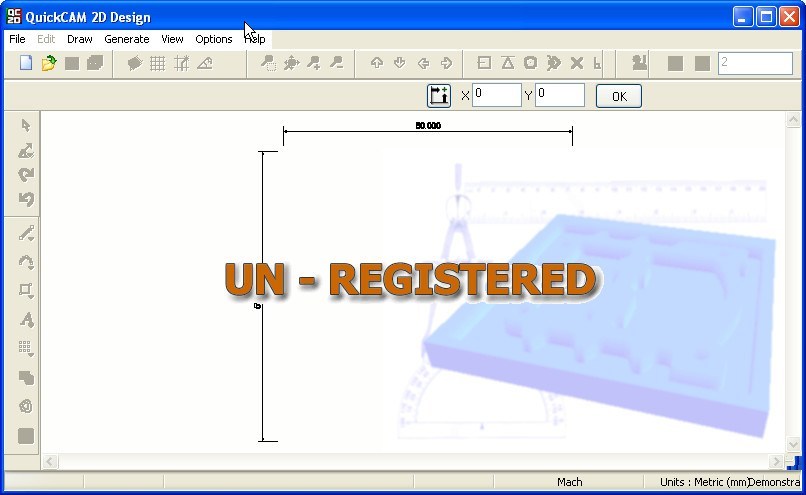Viewport: 806px width, 495px height.
Task: Click the grid display icon in the toolbar
Action: [157, 63]
